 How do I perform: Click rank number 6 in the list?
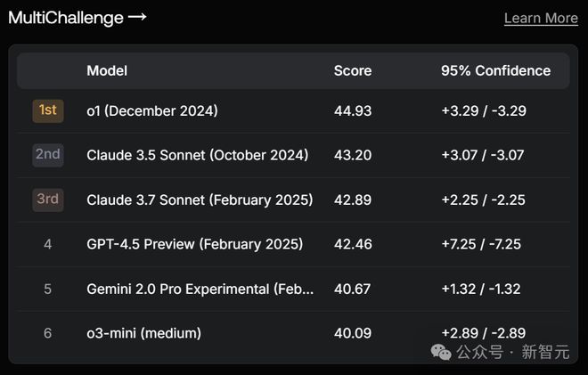coord(47,333)
